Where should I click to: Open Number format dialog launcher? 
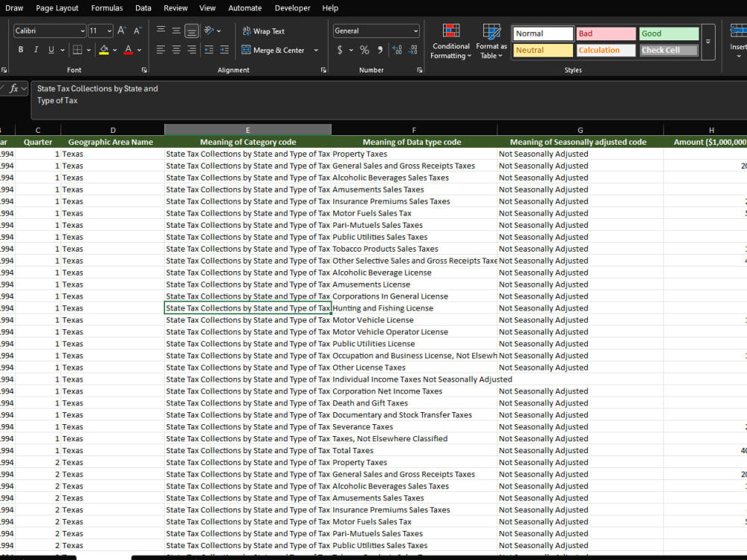420,70
